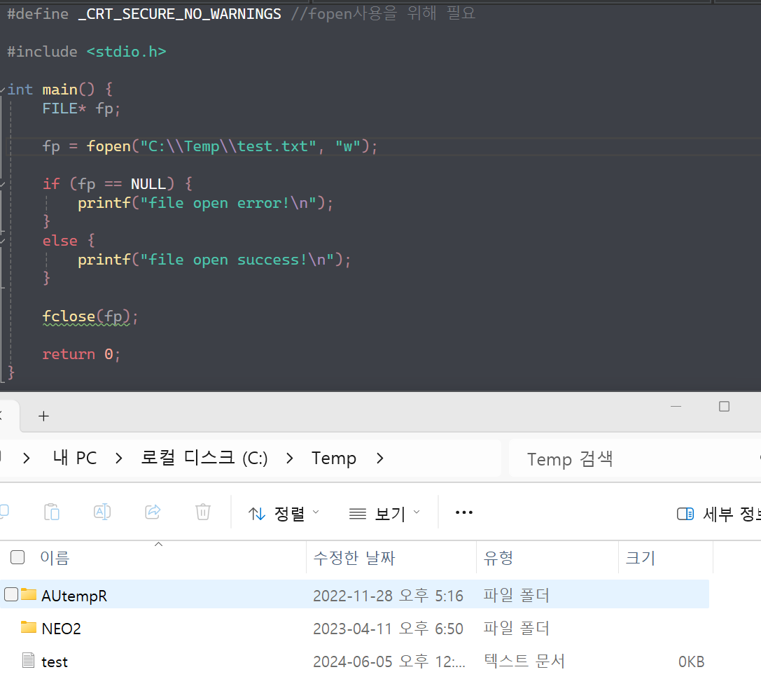Expand the chevron before 내 PC
761x700 pixels.
(x=27, y=458)
